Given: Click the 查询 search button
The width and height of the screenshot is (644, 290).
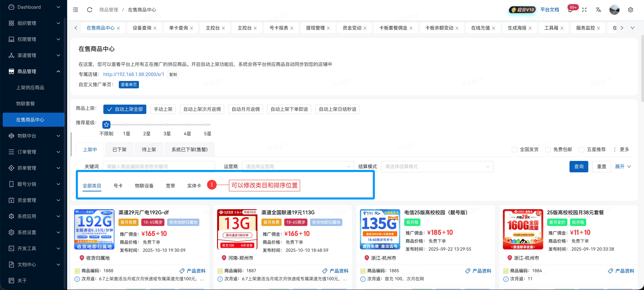Looking at the screenshot, I should point(579,166).
